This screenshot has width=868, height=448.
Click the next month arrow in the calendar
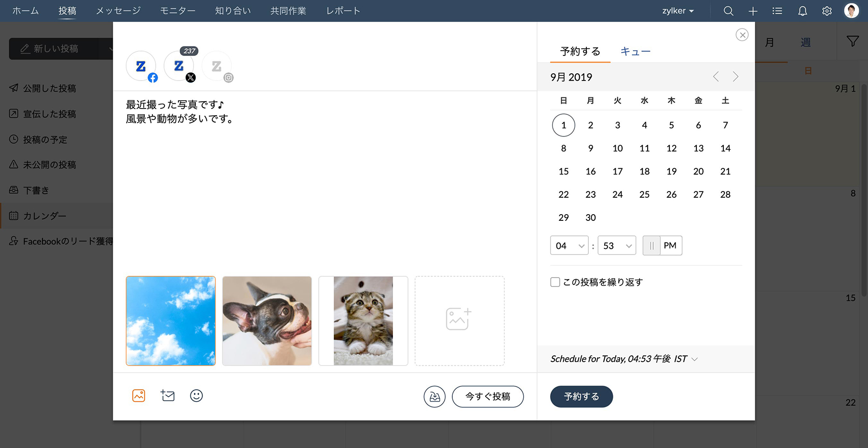pos(735,76)
